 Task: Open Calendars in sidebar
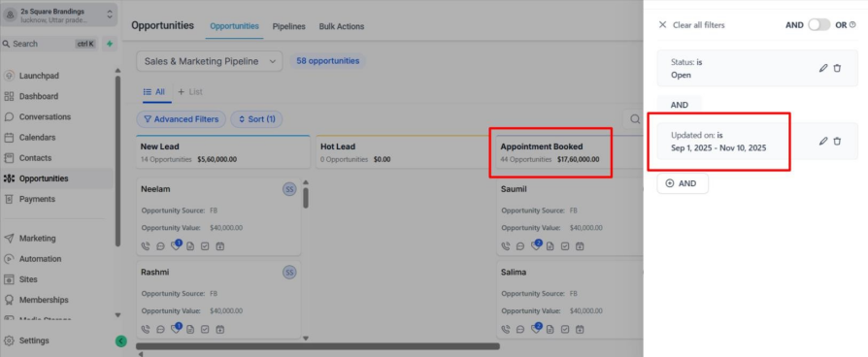(x=37, y=137)
